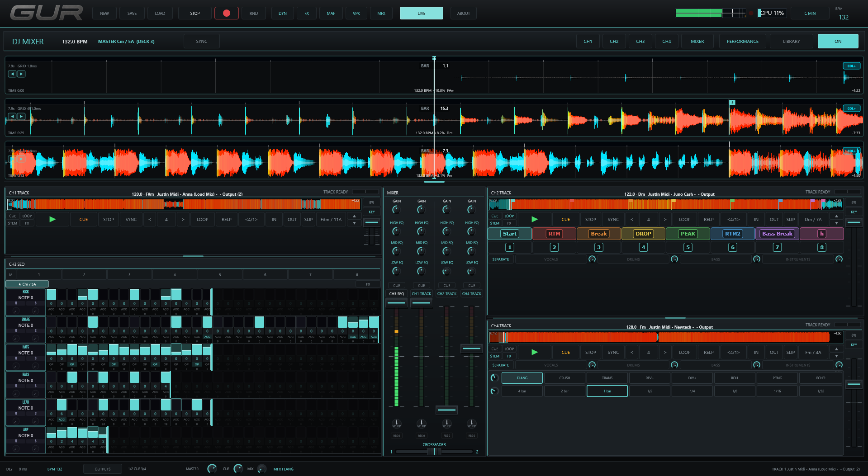Jump to CH2 hot cue 1 pad
The width and height of the screenshot is (868, 476).
click(510, 247)
